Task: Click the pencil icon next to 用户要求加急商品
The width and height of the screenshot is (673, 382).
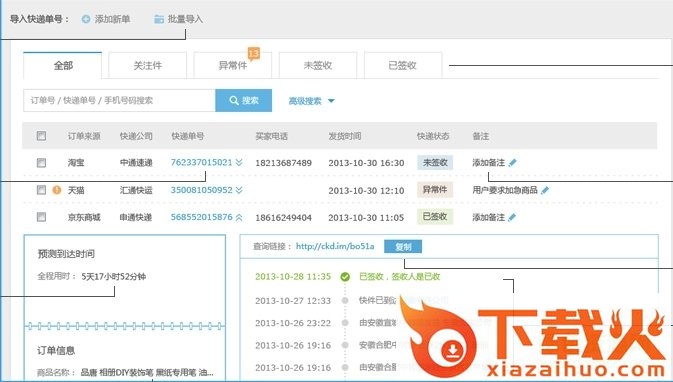Action: click(x=545, y=190)
